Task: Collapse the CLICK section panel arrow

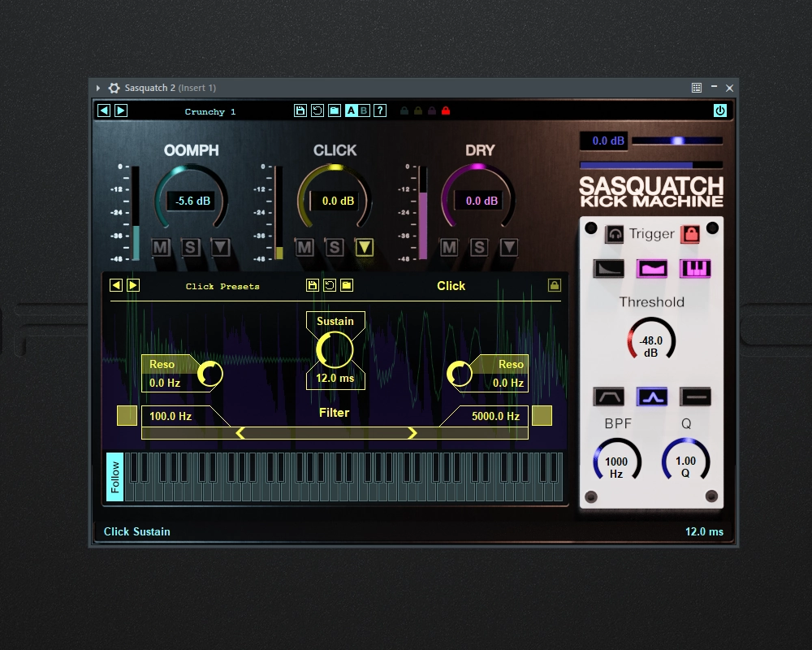Action: [x=364, y=247]
